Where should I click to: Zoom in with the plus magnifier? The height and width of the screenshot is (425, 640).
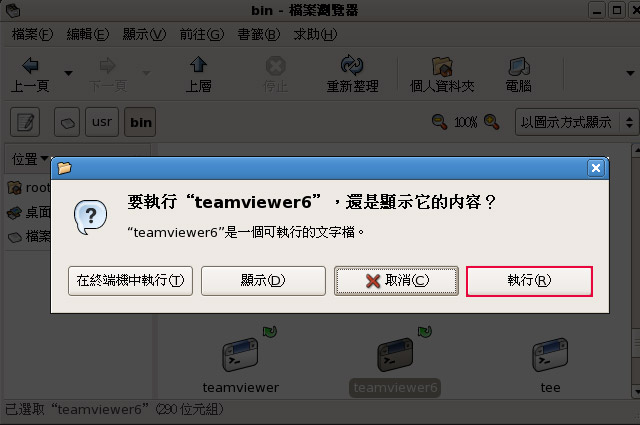click(x=491, y=122)
